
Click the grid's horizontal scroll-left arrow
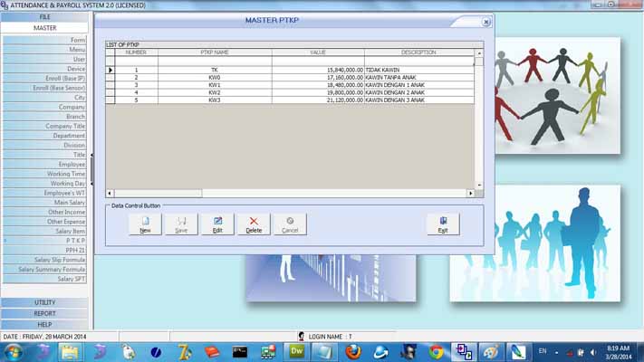[110, 193]
